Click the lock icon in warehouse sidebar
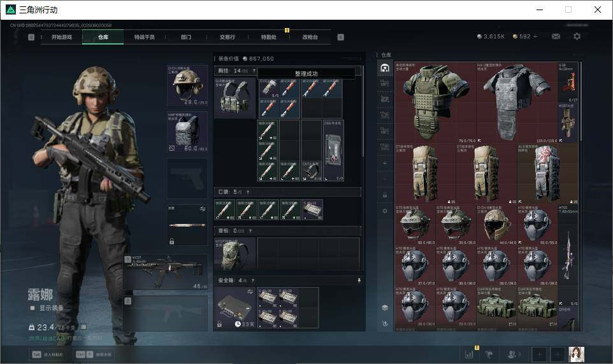Viewport: 613px width, 364px height. (x=385, y=195)
